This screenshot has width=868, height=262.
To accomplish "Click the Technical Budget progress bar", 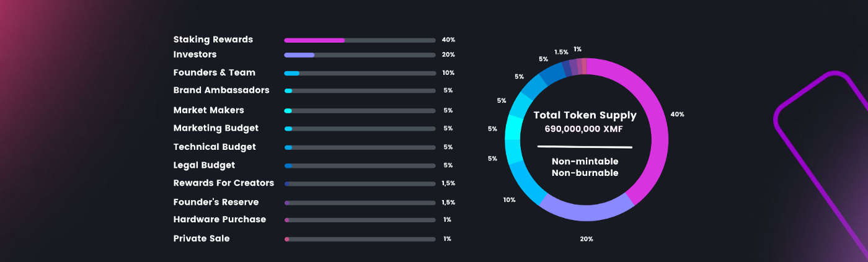I will 360,147.
